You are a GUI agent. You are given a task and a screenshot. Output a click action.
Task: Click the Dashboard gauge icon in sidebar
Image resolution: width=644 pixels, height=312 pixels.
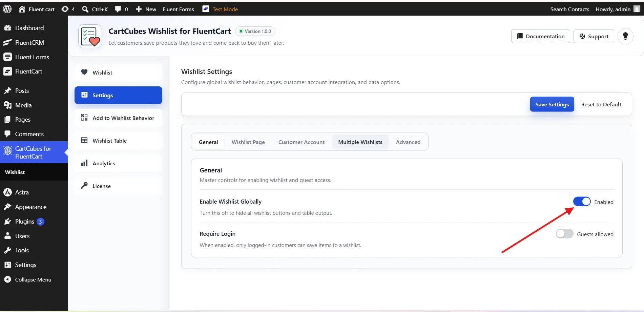tap(7, 28)
